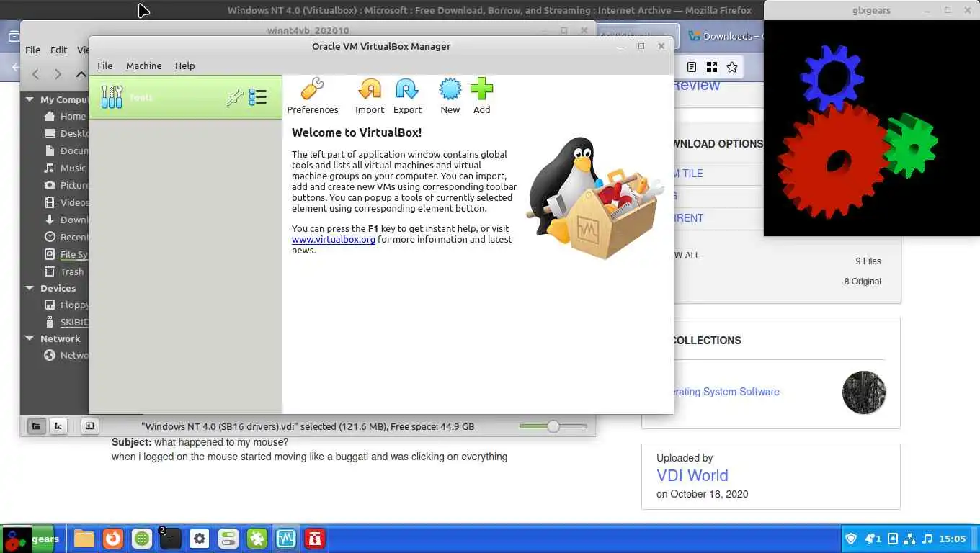Click the TORRENT download option

[688, 217]
